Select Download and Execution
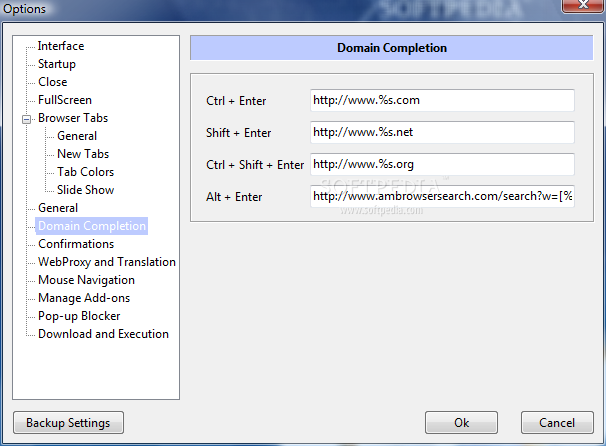This screenshot has height=446, width=606. pyautogui.click(x=104, y=334)
